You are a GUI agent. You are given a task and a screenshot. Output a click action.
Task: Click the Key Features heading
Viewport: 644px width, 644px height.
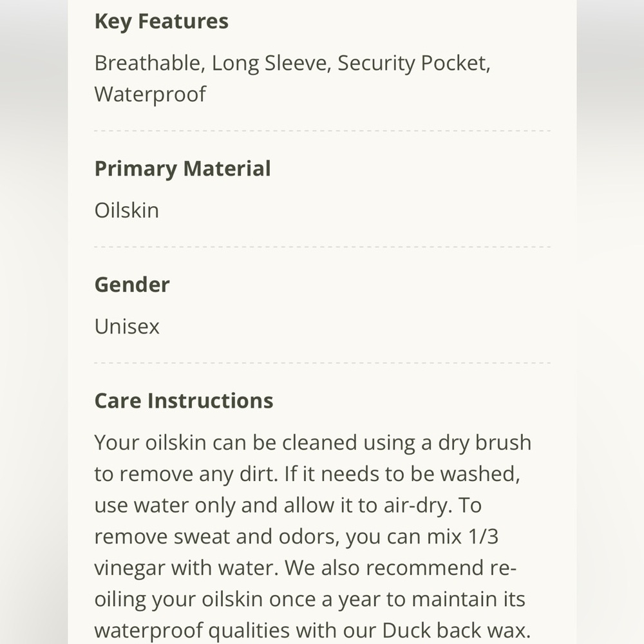coord(161,21)
